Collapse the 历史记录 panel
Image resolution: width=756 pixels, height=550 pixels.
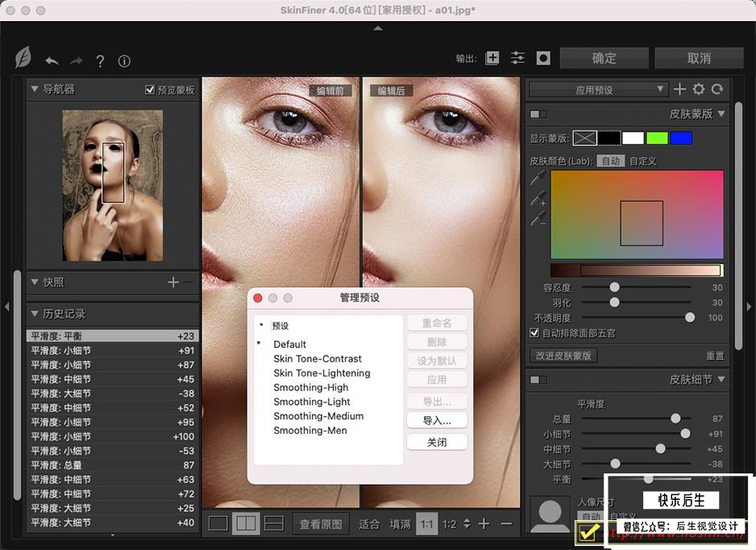coord(35,314)
